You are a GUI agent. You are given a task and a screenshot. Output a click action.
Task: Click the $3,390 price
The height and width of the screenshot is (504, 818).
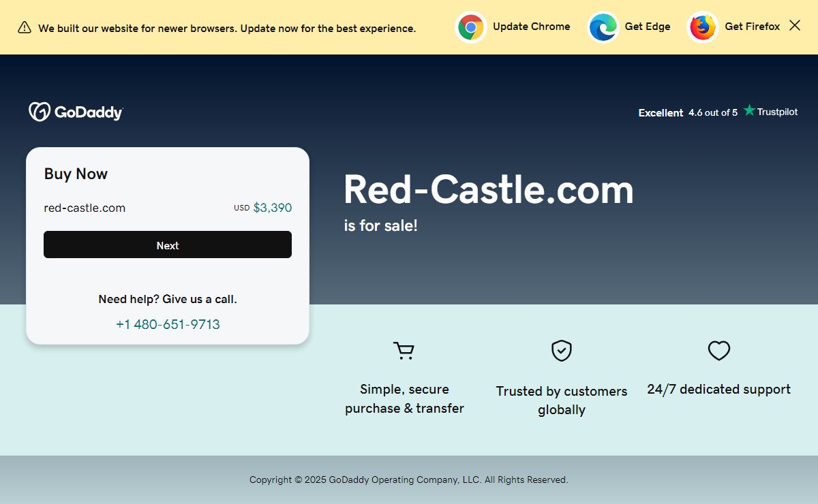(x=273, y=208)
